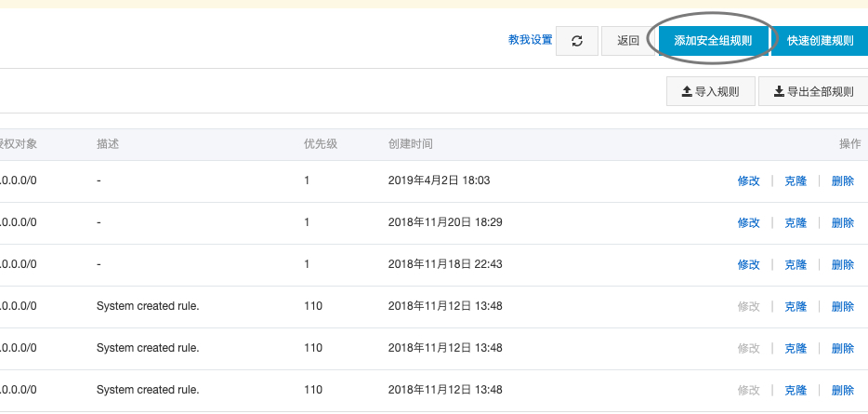Image resolution: width=868 pixels, height=414 pixels.
Task: Delete the rule created 2019年4月2日 18:03
Action: pos(842,181)
